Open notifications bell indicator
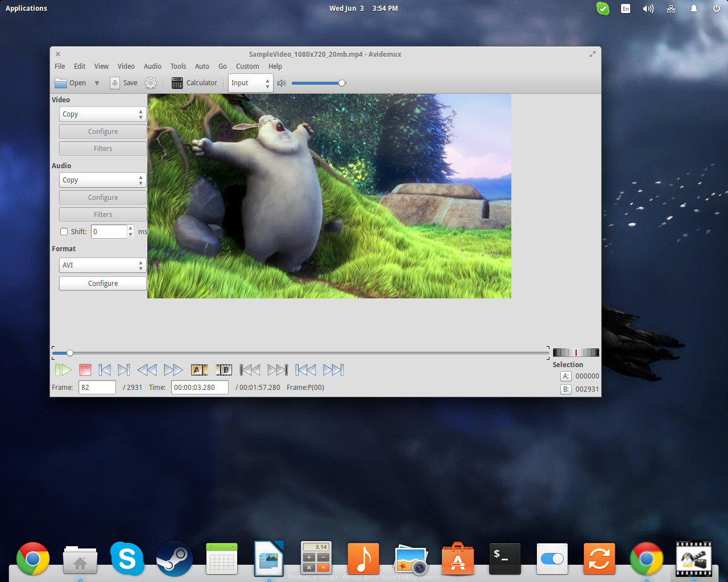Screen dimensions: 728x582 pyautogui.click(x=694, y=9)
